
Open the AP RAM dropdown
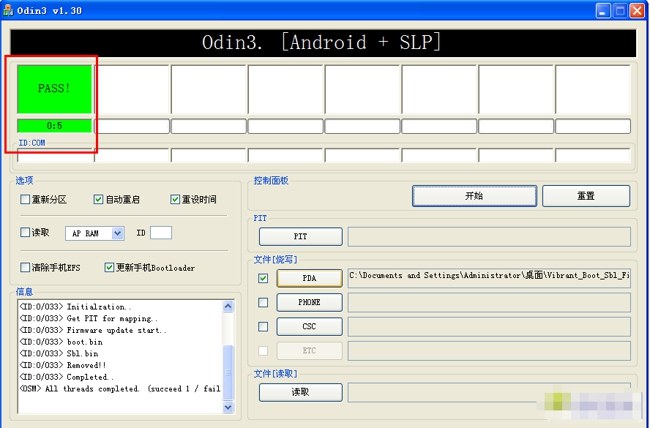pos(118,233)
